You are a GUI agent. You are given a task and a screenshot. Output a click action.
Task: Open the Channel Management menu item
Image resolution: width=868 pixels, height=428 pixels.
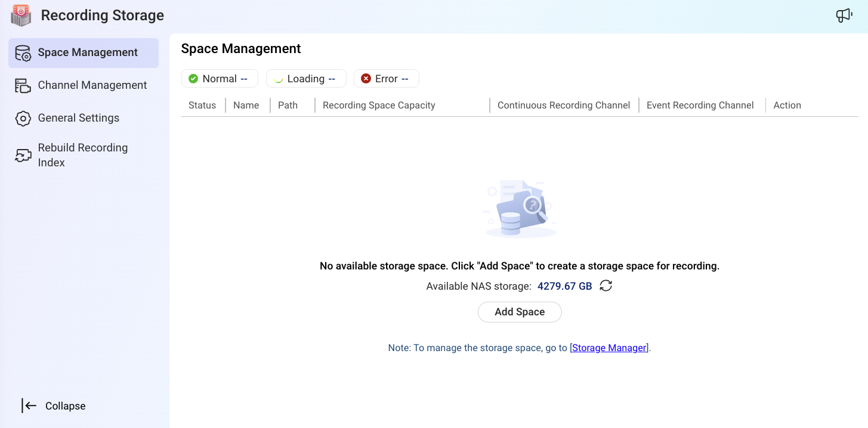coord(92,85)
